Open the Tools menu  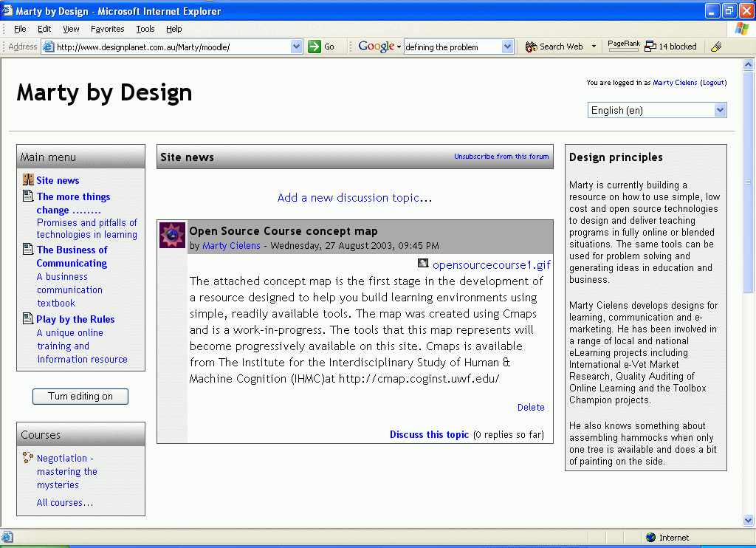tap(145, 29)
